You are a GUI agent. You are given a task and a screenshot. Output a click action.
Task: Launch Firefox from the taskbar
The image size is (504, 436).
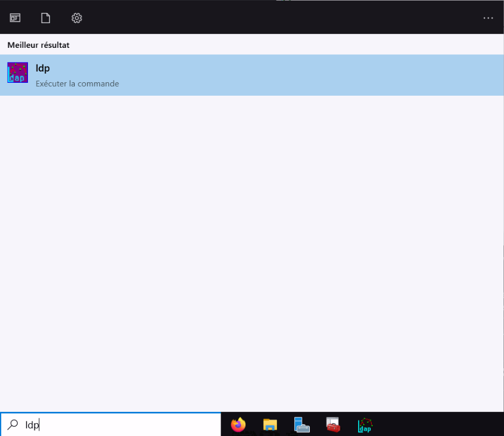point(238,425)
